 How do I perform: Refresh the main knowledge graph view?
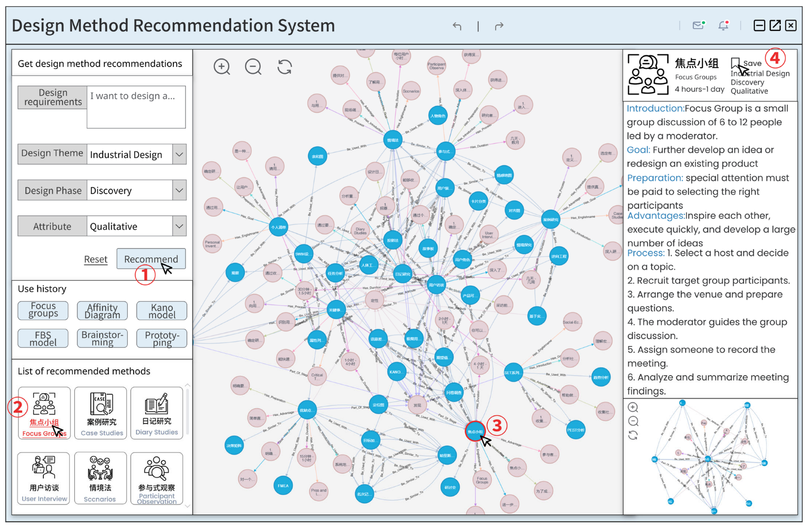coord(285,67)
